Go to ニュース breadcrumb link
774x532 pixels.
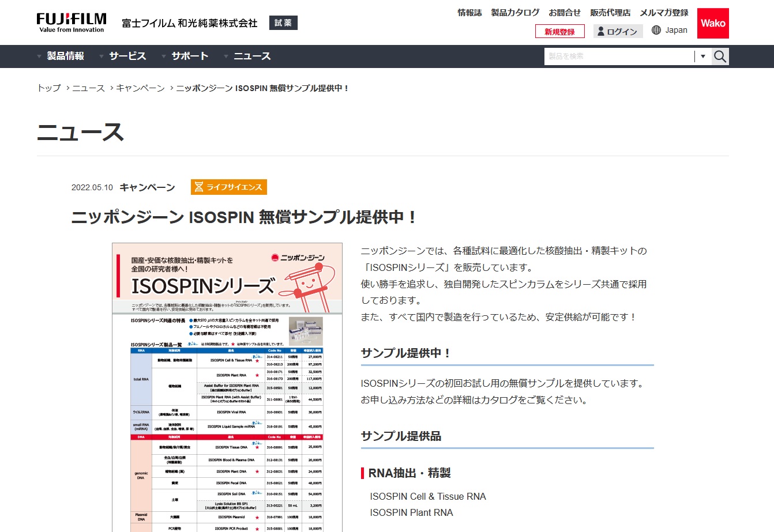[88, 88]
